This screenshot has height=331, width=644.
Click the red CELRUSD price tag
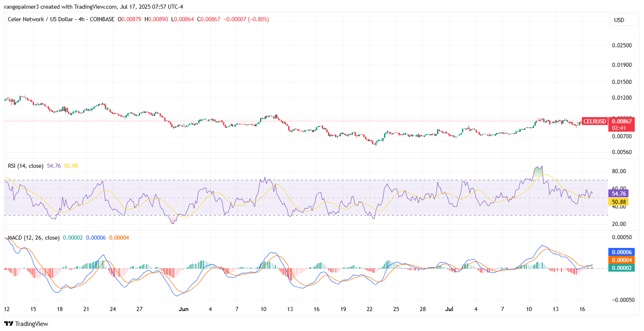click(x=595, y=121)
